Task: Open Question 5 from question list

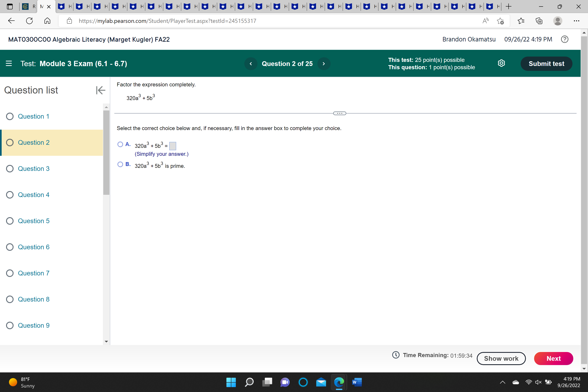Action: pos(33,221)
